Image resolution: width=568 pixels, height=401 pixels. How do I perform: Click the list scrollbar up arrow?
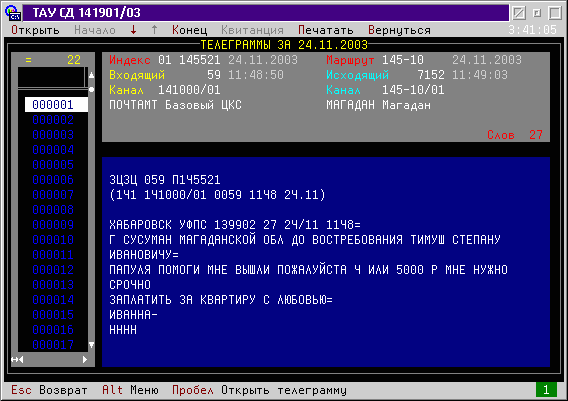coord(91,75)
